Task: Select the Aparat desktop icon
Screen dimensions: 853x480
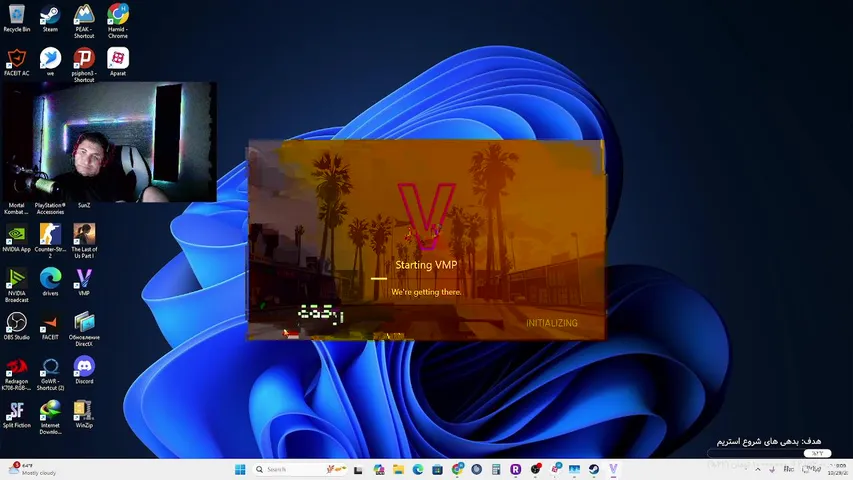Action: click(118, 61)
